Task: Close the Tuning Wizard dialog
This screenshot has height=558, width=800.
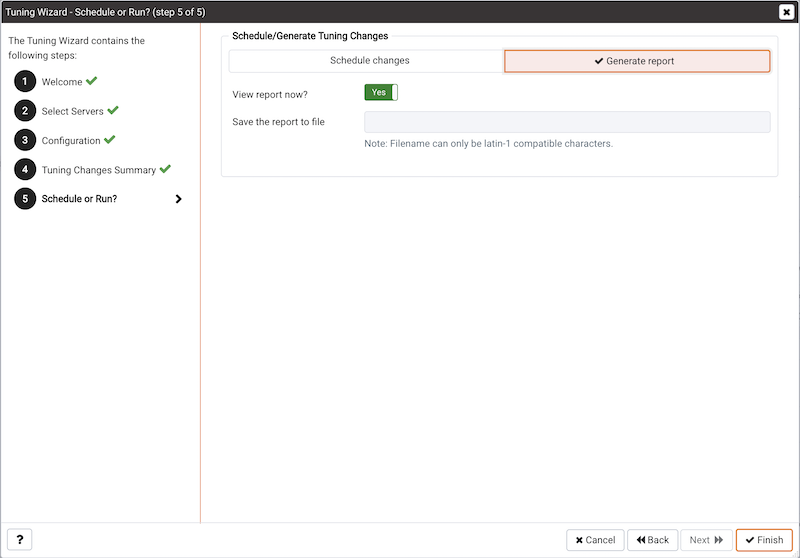Action: click(x=786, y=12)
